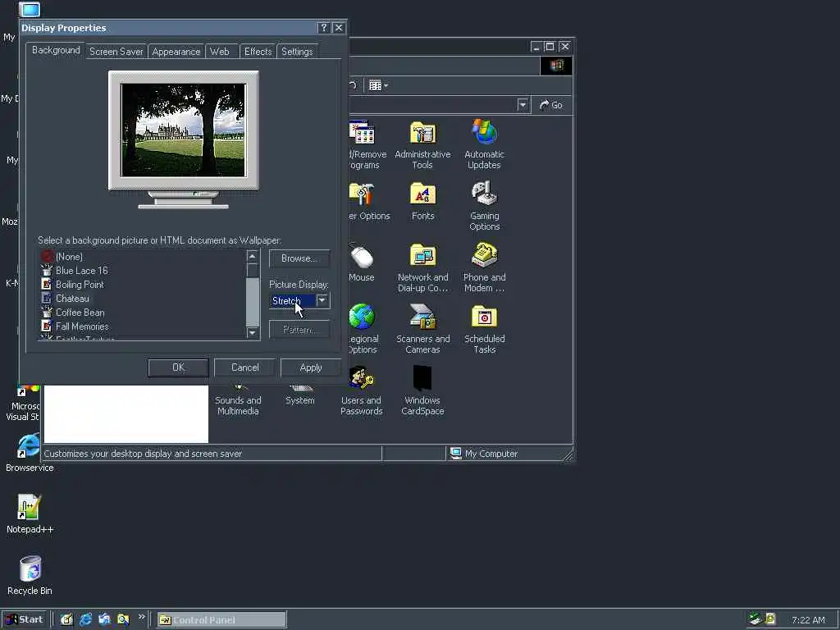Click the system tray icon beside clock
This screenshot has height=630, width=840.
[770, 619]
